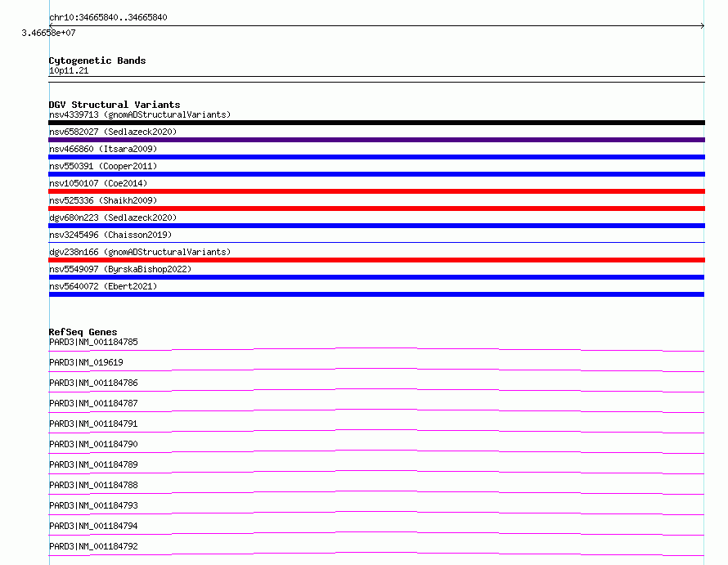
Task: Click transcript PARD3|NM_001184789
Action: tap(93, 464)
